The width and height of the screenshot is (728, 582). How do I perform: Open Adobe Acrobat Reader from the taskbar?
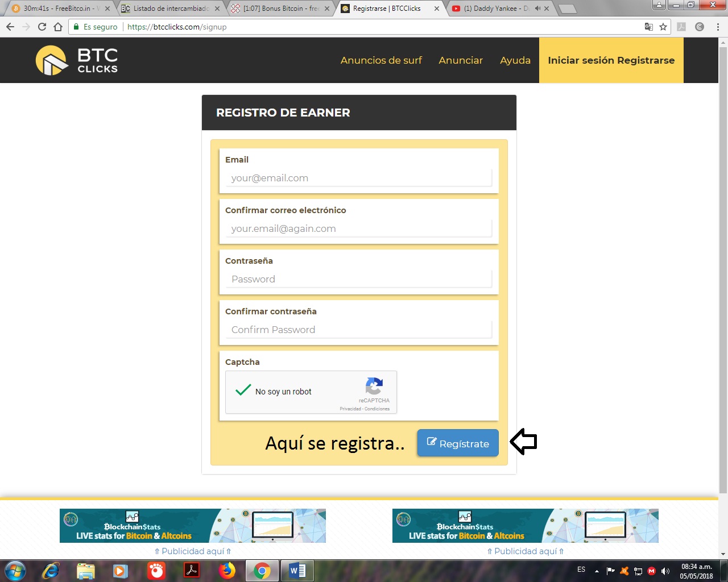191,571
